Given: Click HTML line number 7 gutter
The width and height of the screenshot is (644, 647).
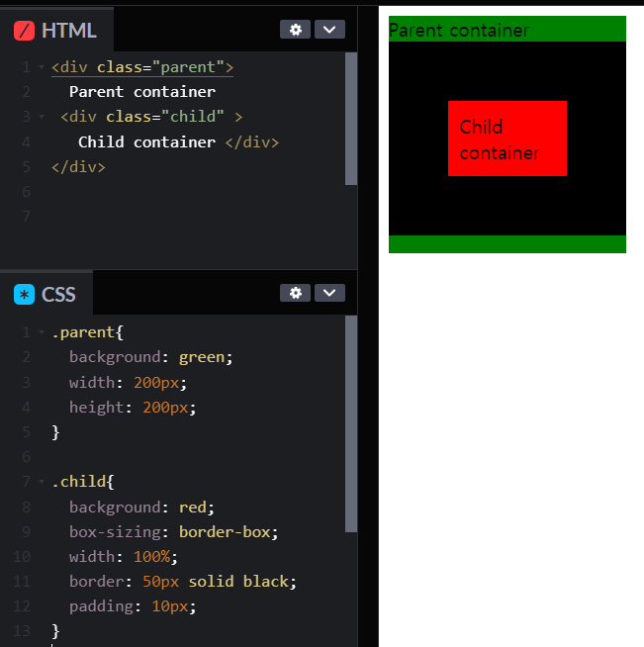Looking at the screenshot, I should click(26, 217).
